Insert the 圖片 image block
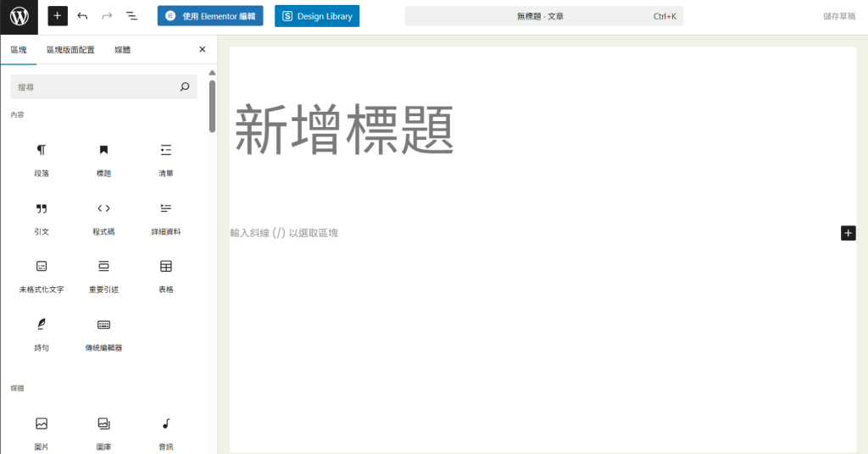The width and height of the screenshot is (868, 454). pos(42,430)
